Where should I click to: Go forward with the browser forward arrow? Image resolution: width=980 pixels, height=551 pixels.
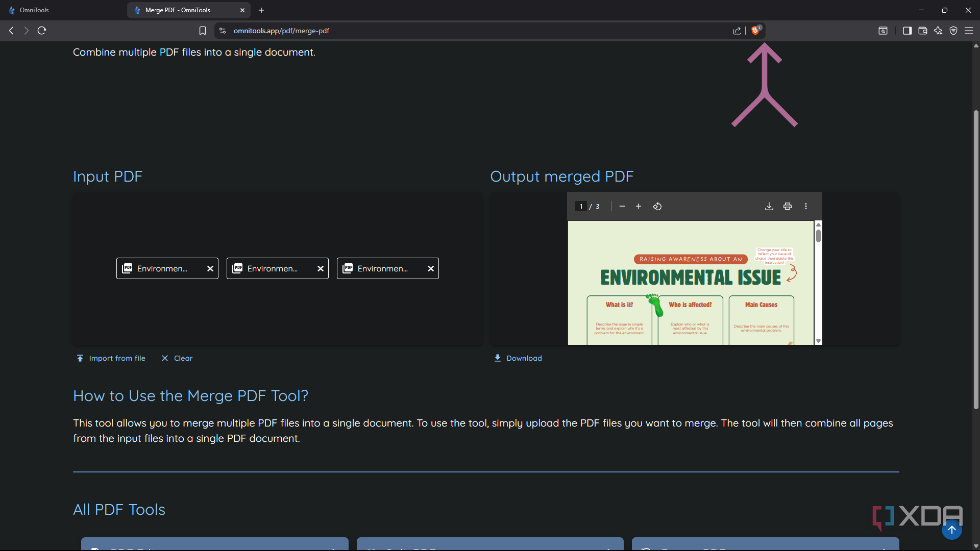27,31
